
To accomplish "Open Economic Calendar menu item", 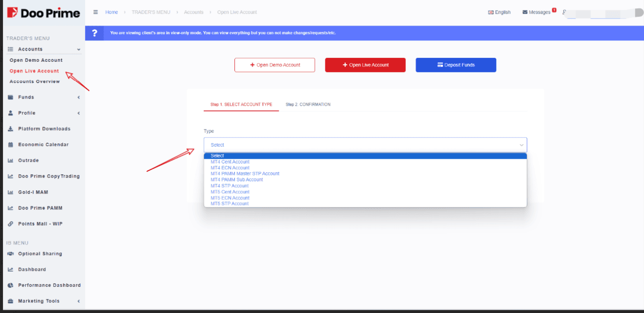I will point(43,145).
